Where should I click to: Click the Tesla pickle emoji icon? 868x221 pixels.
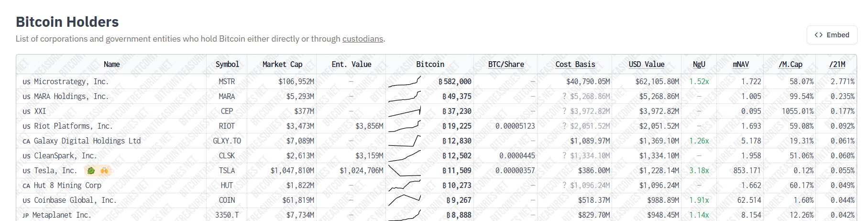(x=91, y=171)
